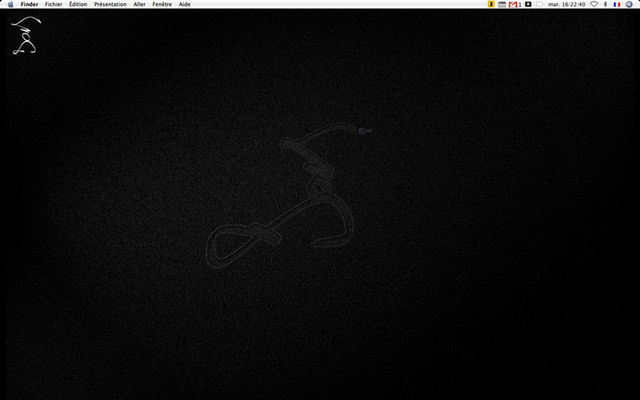The image size is (640, 400).
Task: Click the yellow menu bar status icon
Action: [491, 4]
